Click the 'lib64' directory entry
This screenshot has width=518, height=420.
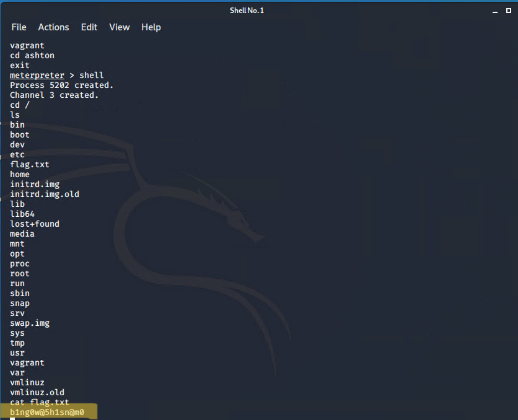[22, 214]
